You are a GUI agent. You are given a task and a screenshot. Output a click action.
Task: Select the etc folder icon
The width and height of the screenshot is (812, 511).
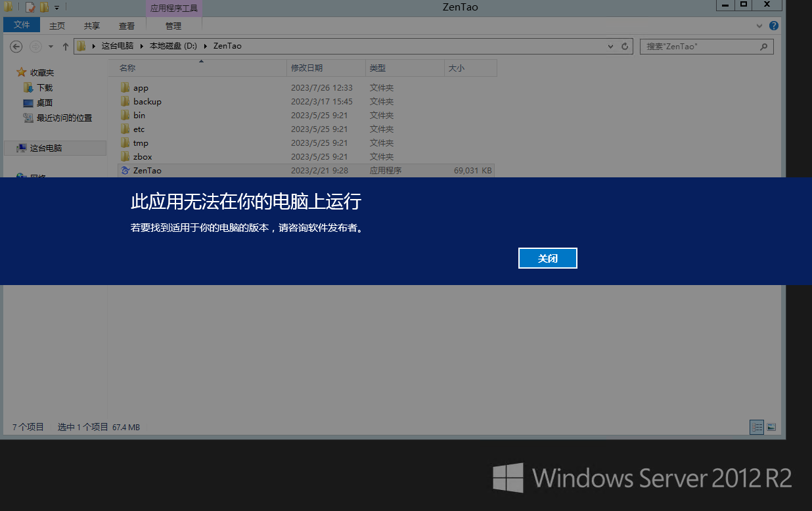(125, 129)
